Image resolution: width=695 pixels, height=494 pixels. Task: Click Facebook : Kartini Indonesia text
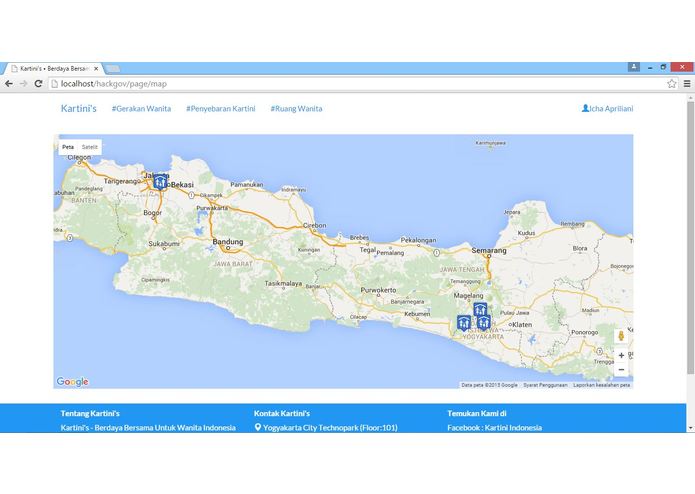click(x=494, y=428)
